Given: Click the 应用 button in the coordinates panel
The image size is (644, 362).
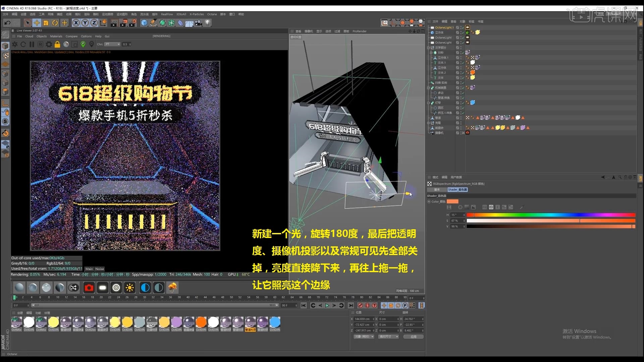Looking at the screenshot, I should click(414, 337).
